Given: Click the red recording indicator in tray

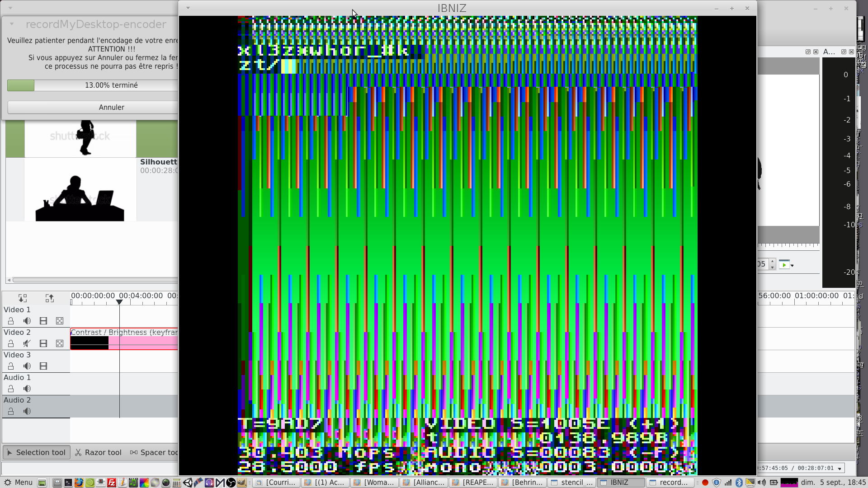Looking at the screenshot, I should coord(705,483).
